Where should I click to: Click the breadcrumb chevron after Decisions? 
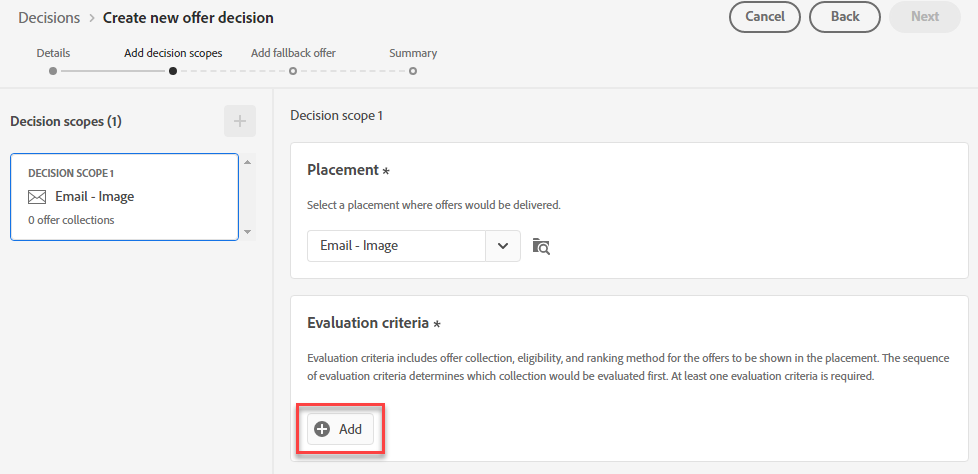92,18
